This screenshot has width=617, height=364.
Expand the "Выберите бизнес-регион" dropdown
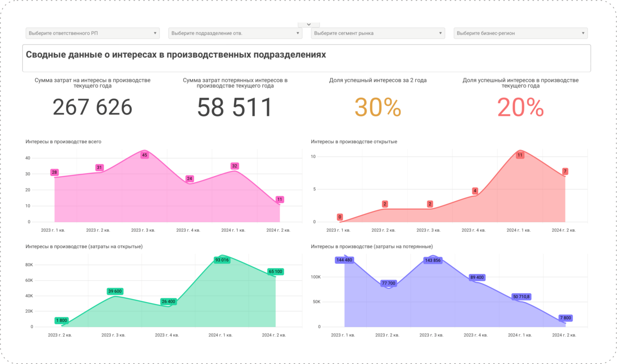point(520,33)
